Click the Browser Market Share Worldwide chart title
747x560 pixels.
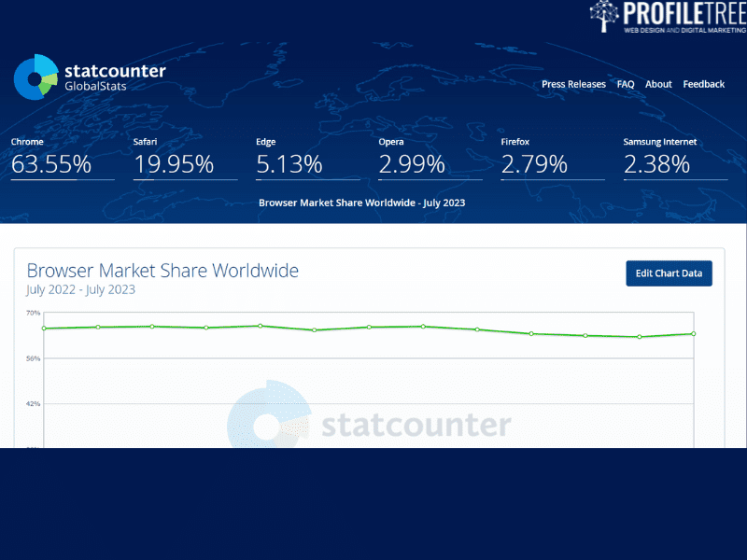(x=162, y=271)
